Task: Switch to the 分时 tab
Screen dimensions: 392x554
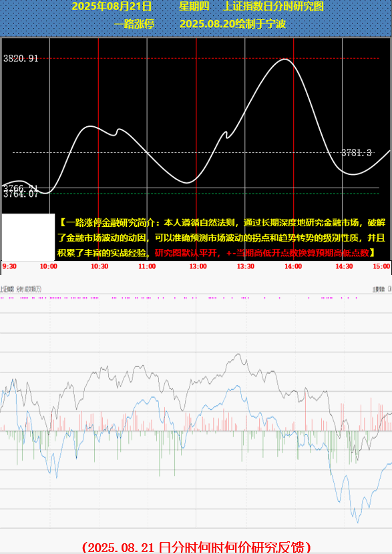Action: (x=19, y=290)
